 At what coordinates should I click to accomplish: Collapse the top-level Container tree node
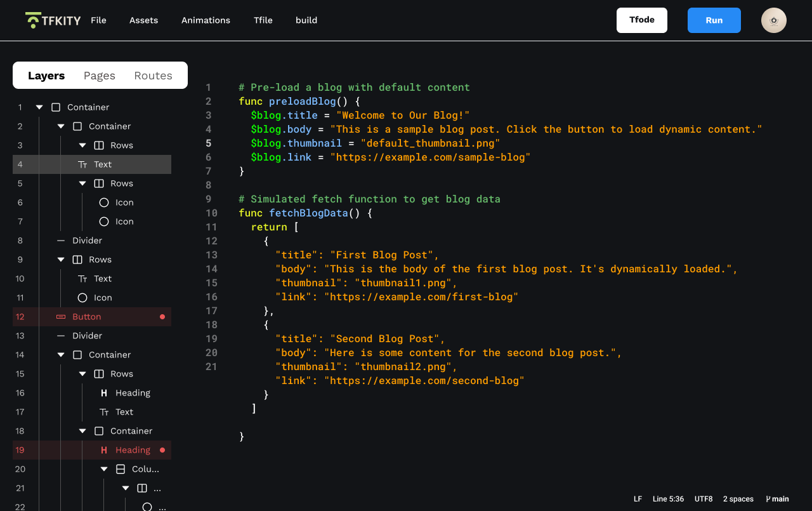39,107
